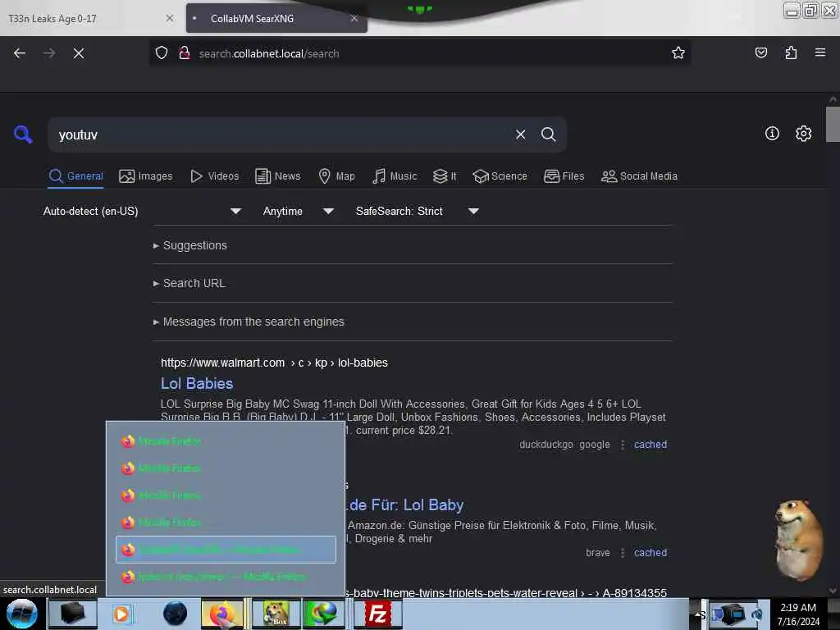Switch to the Files category tab
Image resolution: width=840 pixels, height=630 pixels.
click(x=564, y=176)
